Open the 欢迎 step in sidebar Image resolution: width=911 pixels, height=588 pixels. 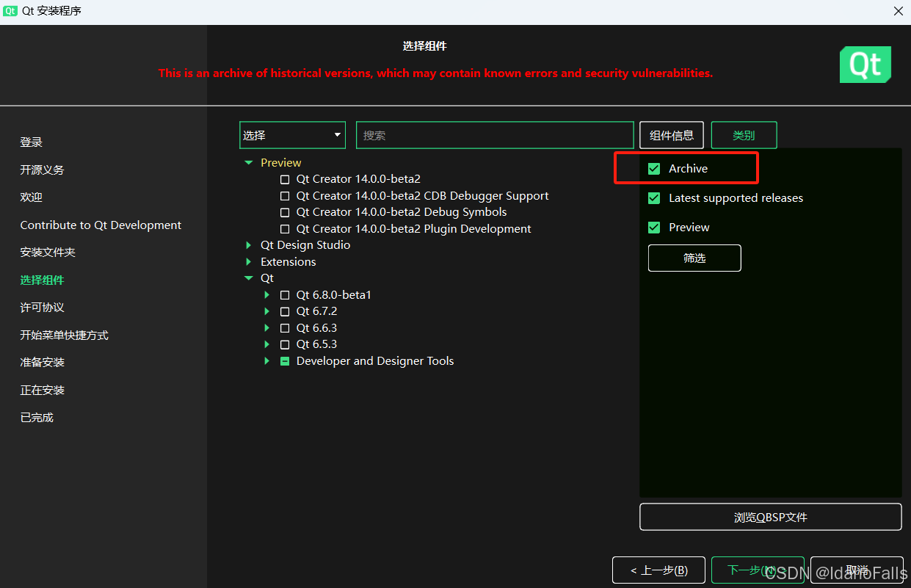point(32,197)
